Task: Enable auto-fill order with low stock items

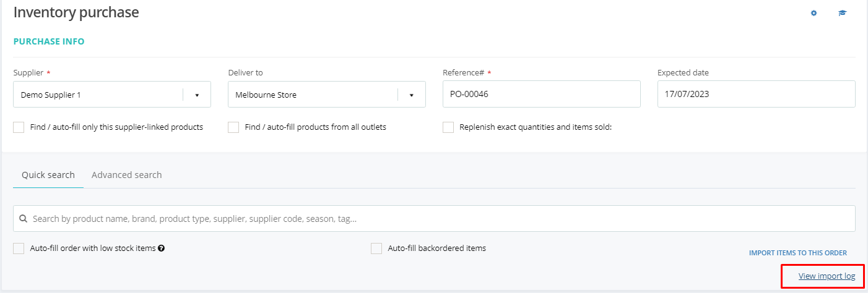Action: pos(19,248)
